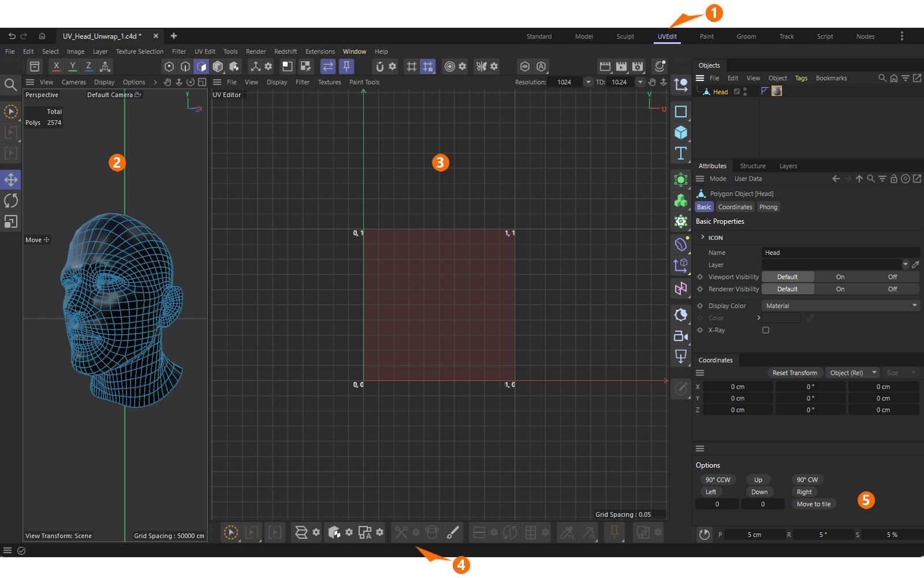Expand the ICON section
924x578 pixels.
point(703,238)
